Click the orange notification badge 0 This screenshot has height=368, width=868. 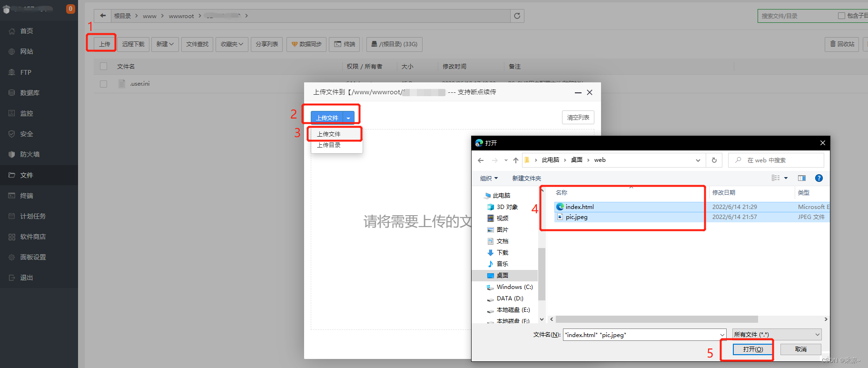tap(70, 9)
